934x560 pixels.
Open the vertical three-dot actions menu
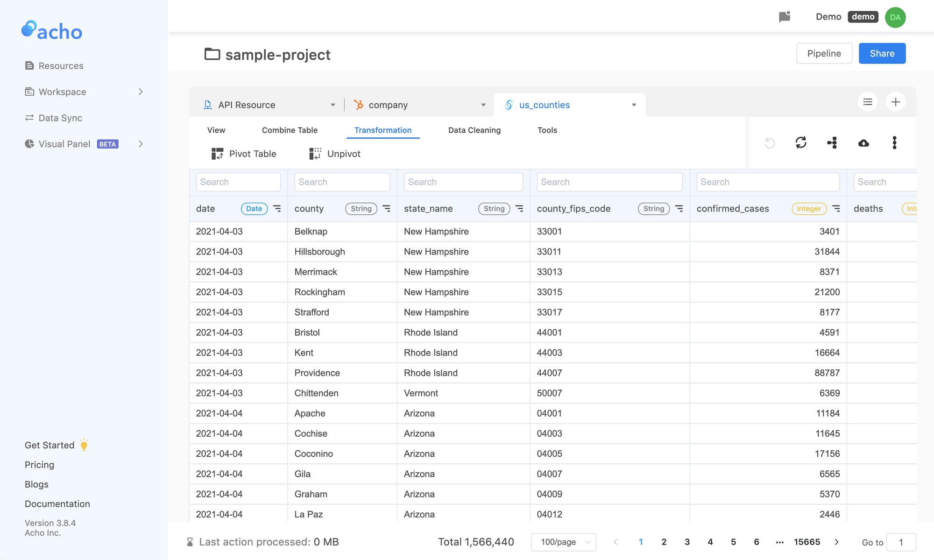894,143
